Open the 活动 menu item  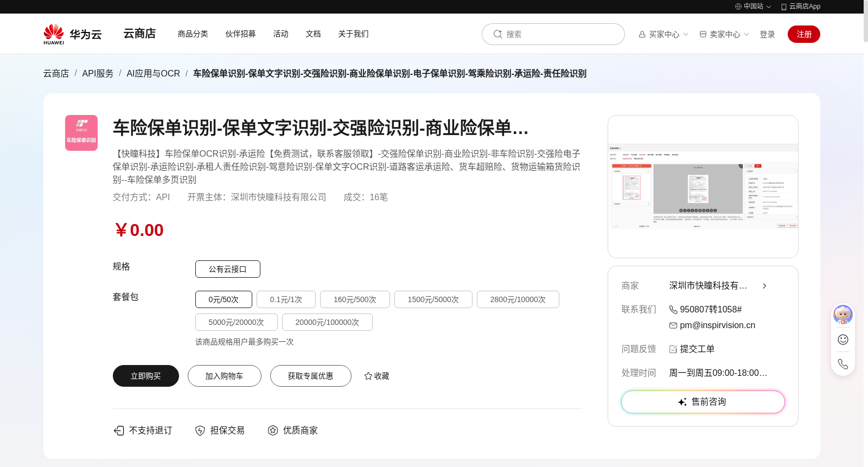281,34
